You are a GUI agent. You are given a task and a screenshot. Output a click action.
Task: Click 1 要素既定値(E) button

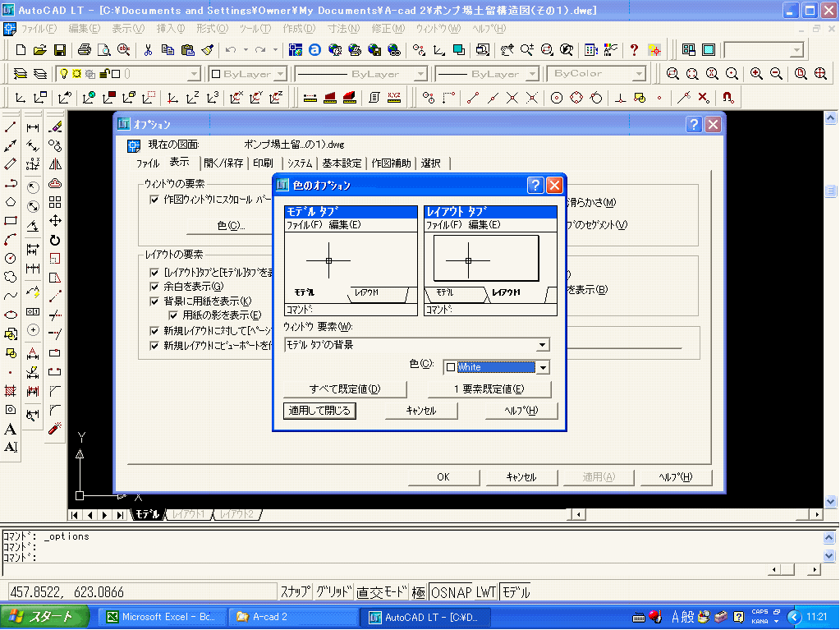[489, 389]
